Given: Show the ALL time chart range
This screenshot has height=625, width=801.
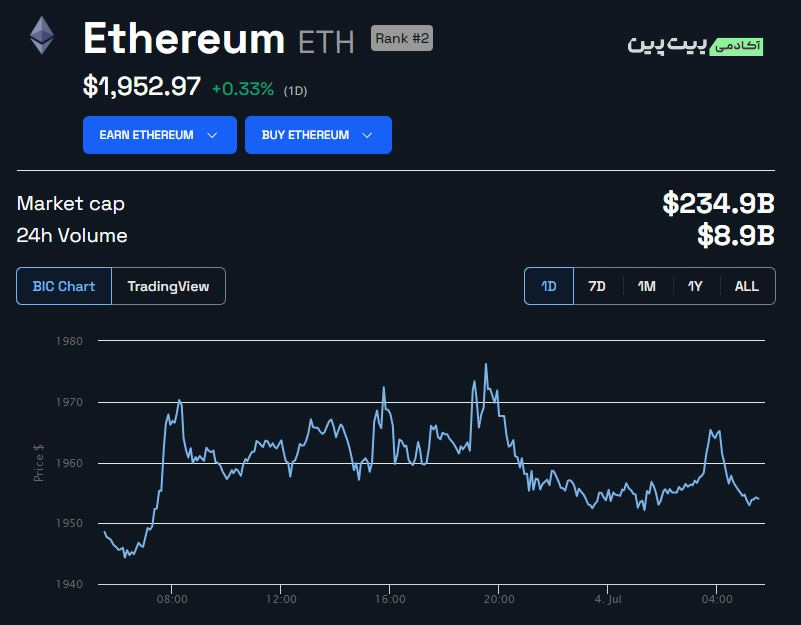Looking at the screenshot, I should tap(747, 286).
